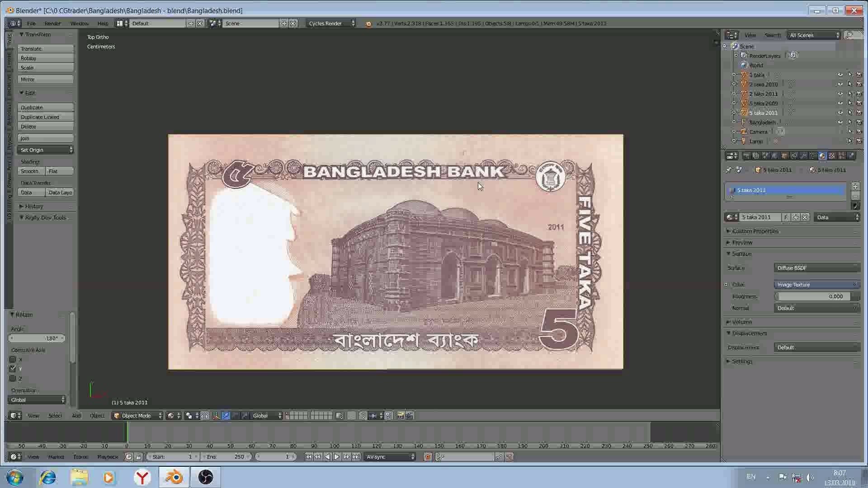868x488 pixels.
Task: Jump to first frame button
Action: coord(308,457)
